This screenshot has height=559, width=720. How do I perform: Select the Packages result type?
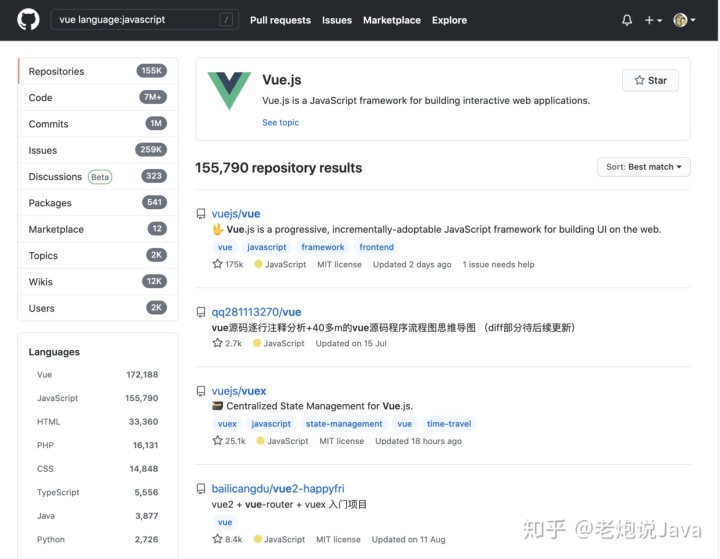tap(98, 203)
